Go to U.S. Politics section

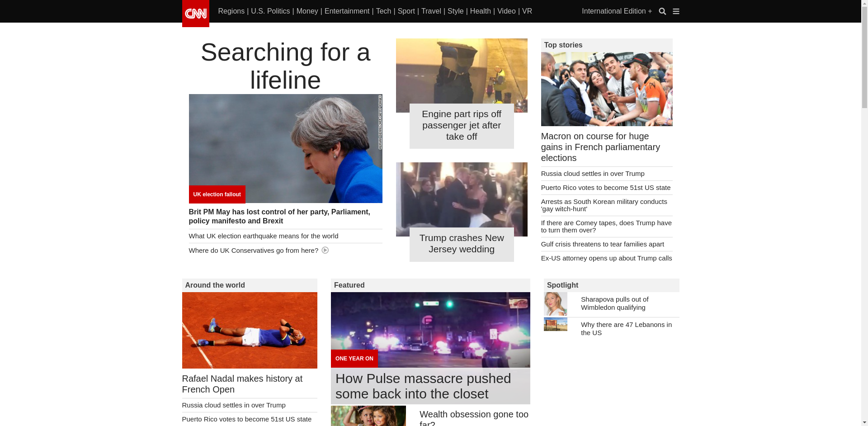[x=270, y=11]
